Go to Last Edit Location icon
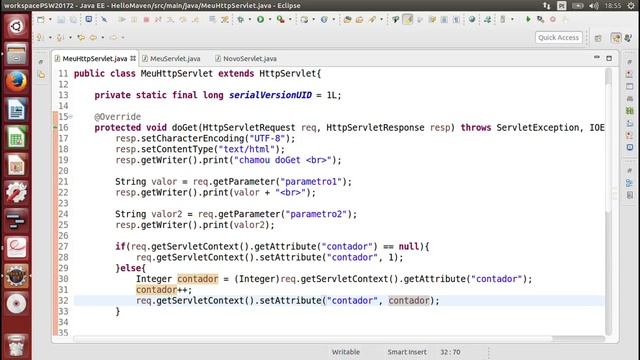 click(x=81, y=38)
